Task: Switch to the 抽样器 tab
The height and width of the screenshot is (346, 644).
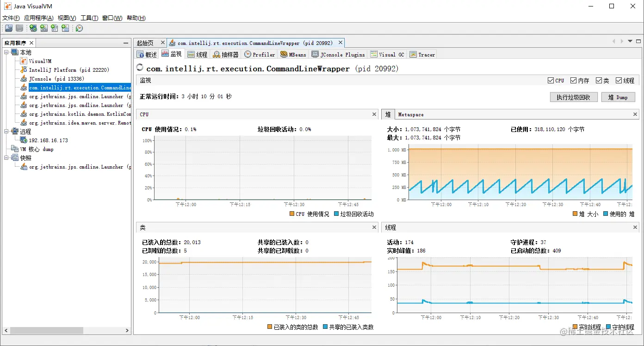Action: 226,54
